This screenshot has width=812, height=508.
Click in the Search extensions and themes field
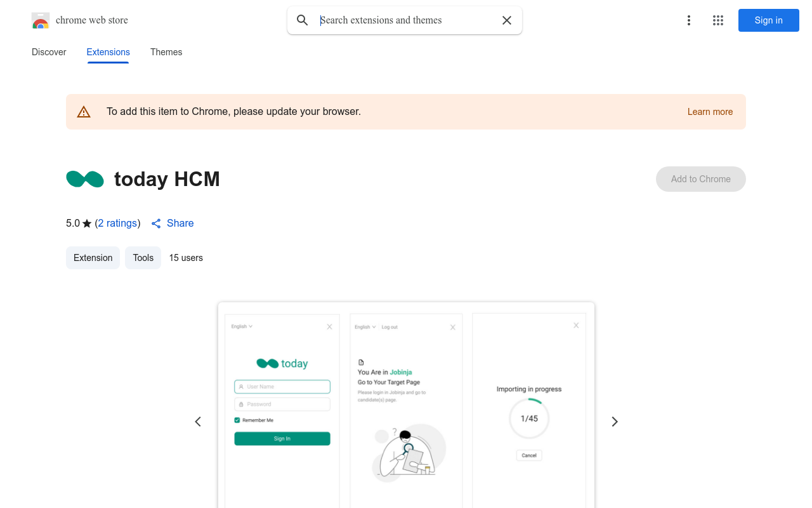click(x=406, y=20)
